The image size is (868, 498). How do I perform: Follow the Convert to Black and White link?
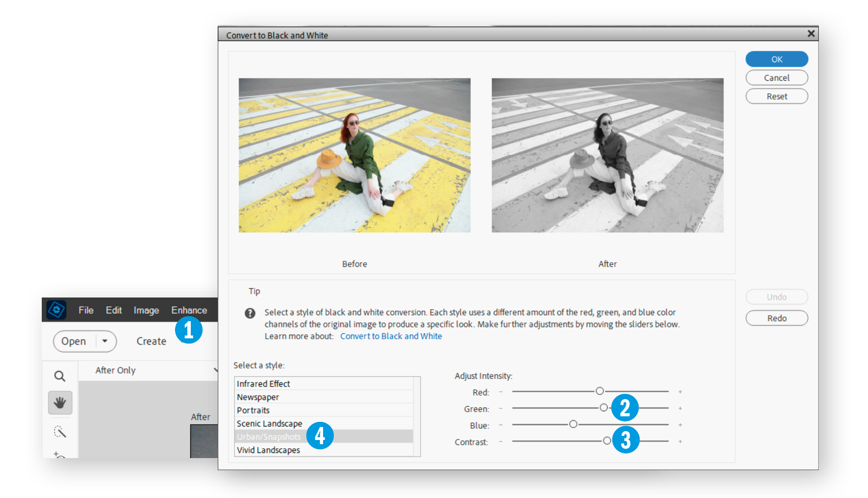[391, 336]
